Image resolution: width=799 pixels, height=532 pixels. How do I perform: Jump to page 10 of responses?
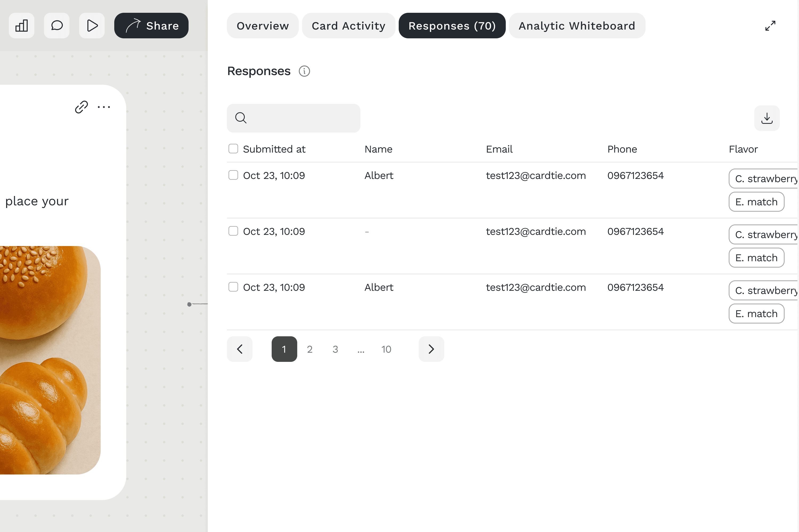(386, 349)
